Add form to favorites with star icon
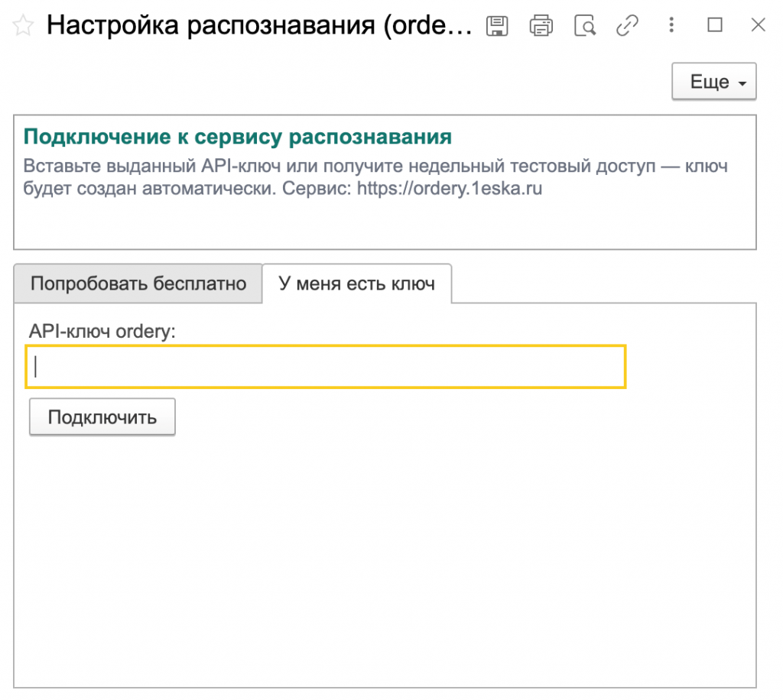The image size is (783, 700). point(23,25)
